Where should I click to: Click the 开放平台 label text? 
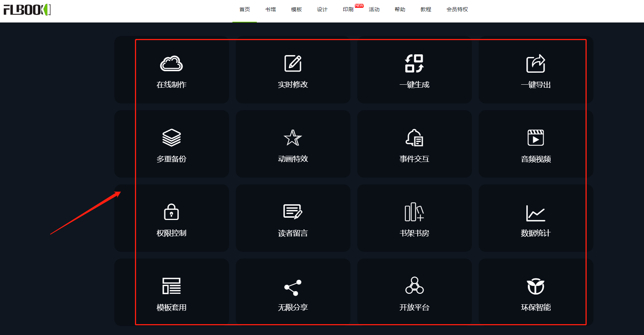point(414,307)
